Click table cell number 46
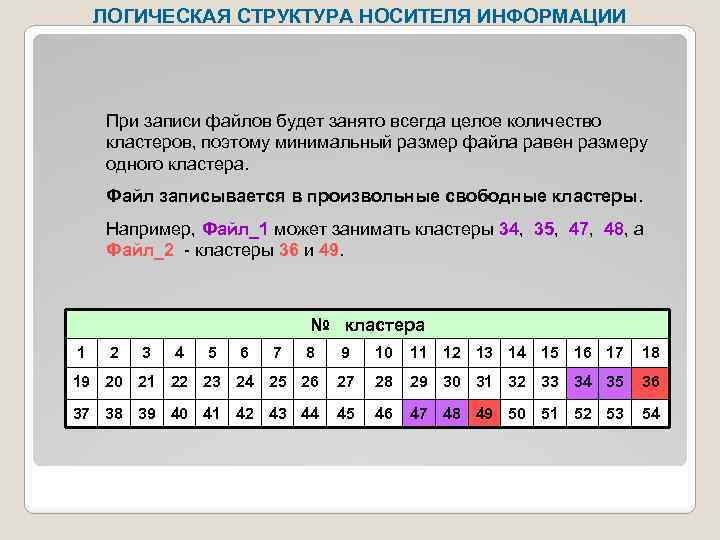The image size is (720, 540). pyautogui.click(x=383, y=413)
